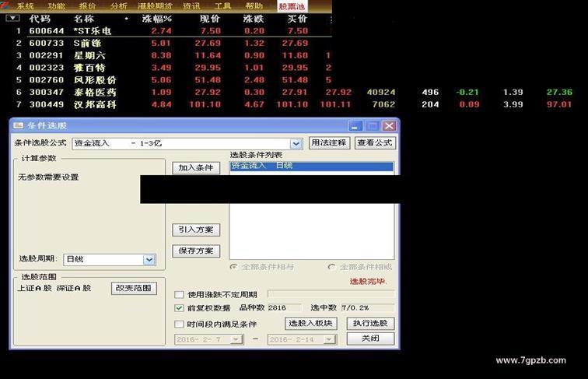
Task: Click the 用法注释 button
Action: click(329, 142)
